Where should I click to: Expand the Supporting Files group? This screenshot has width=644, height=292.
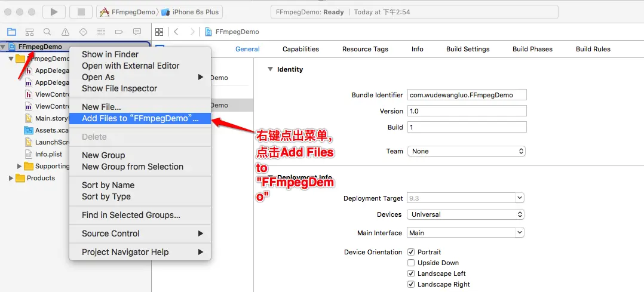[19, 167]
